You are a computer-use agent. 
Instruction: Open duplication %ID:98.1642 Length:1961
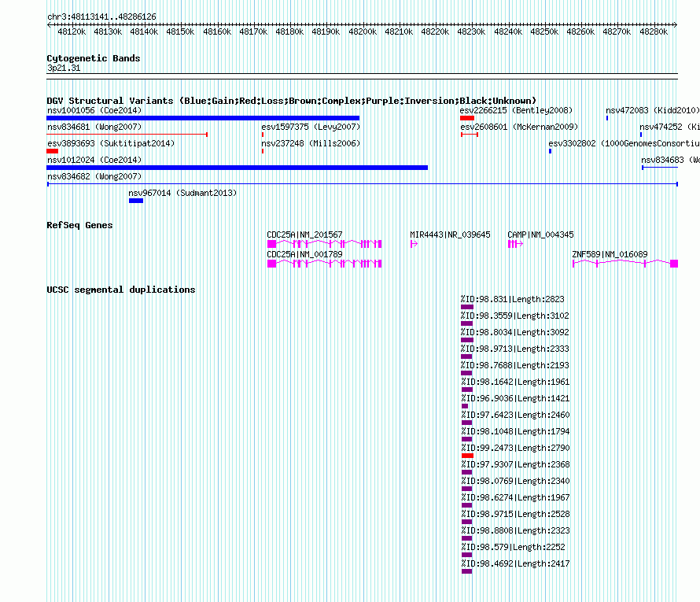tap(514, 382)
